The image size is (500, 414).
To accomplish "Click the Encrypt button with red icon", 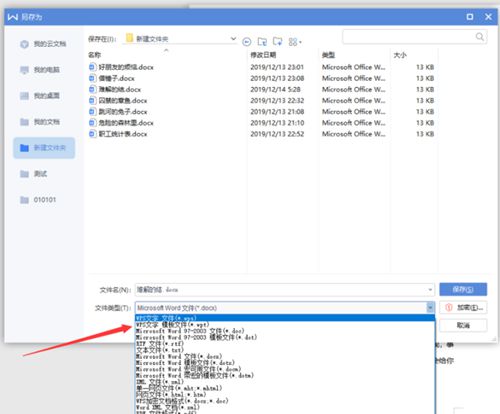I will [x=463, y=307].
